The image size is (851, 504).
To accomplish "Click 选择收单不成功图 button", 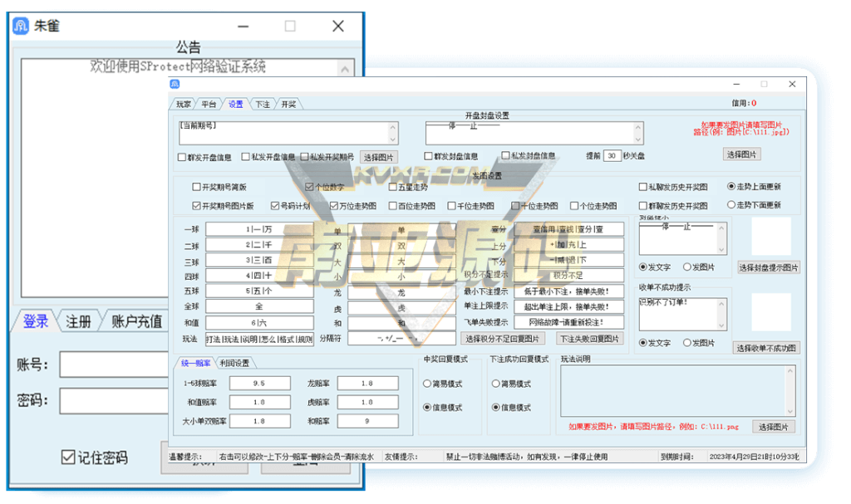I will (766, 348).
